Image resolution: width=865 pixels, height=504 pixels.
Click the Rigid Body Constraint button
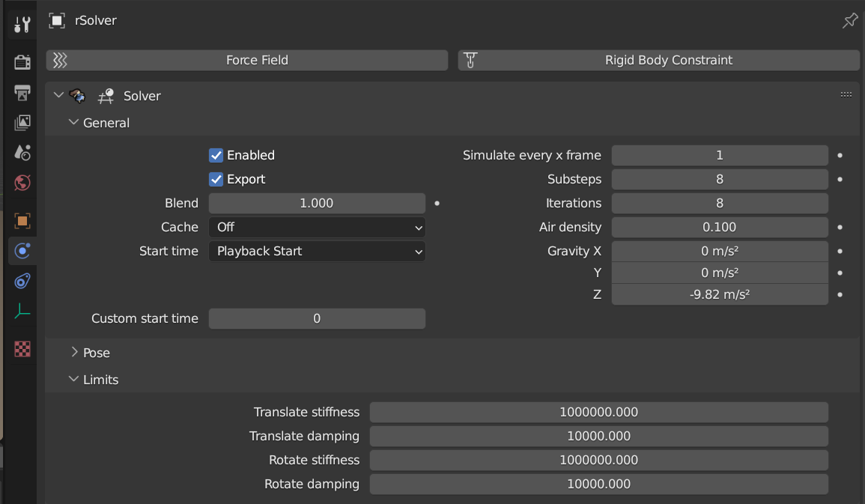point(658,60)
